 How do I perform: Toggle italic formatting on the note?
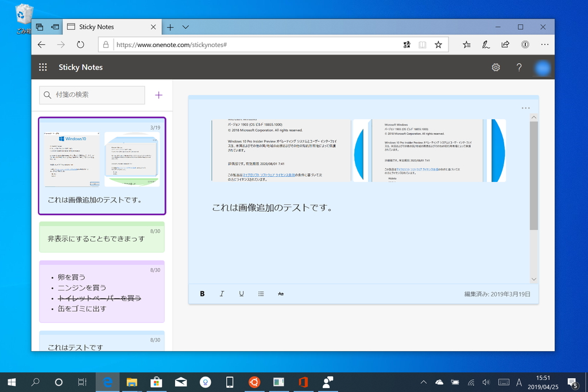coord(222,293)
